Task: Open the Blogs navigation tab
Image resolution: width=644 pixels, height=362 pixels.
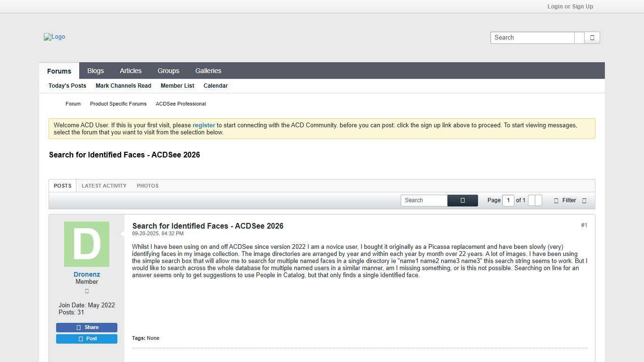Action: click(95, 71)
